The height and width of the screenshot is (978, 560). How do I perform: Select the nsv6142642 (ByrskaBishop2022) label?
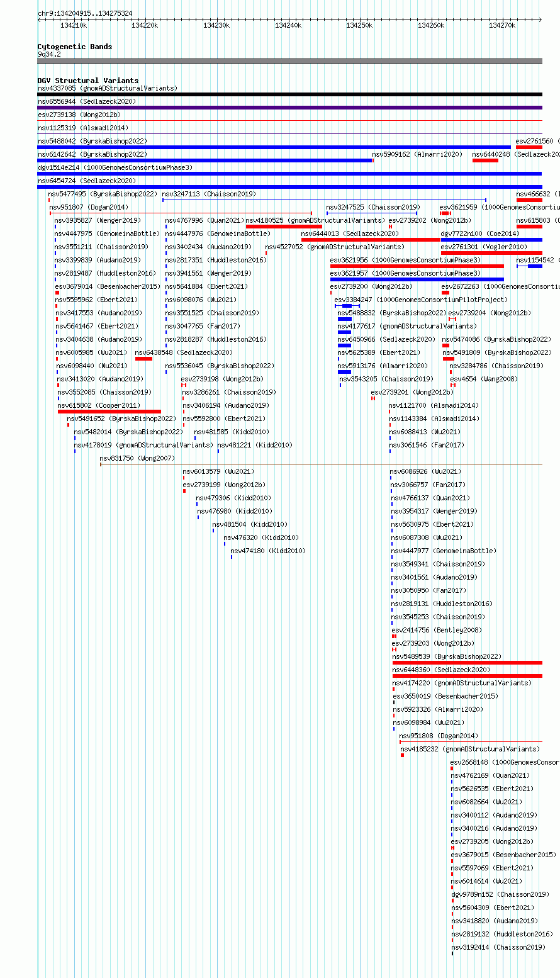point(92,154)
